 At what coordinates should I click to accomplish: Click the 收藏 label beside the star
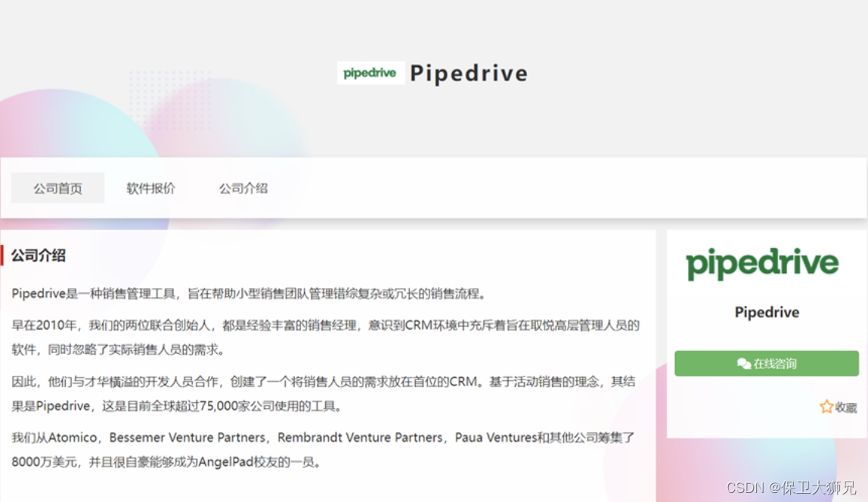[846, 407]
